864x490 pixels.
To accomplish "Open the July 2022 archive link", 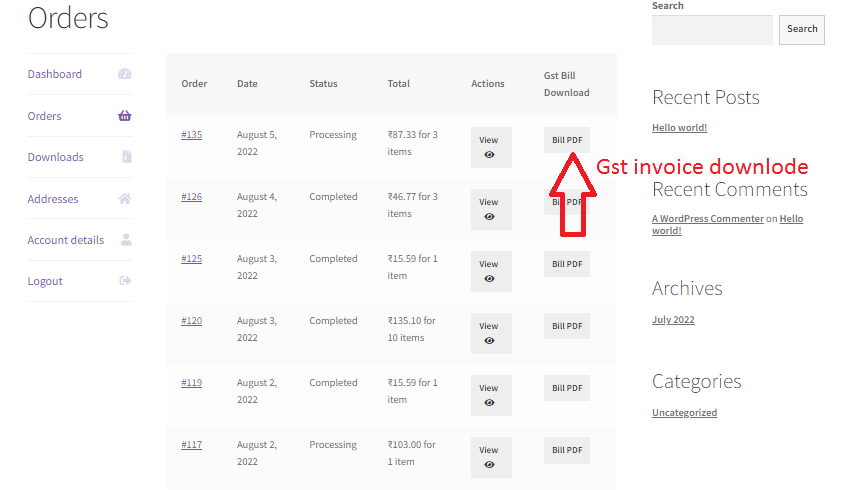I will pyautogui.click(x=673, y=320).
